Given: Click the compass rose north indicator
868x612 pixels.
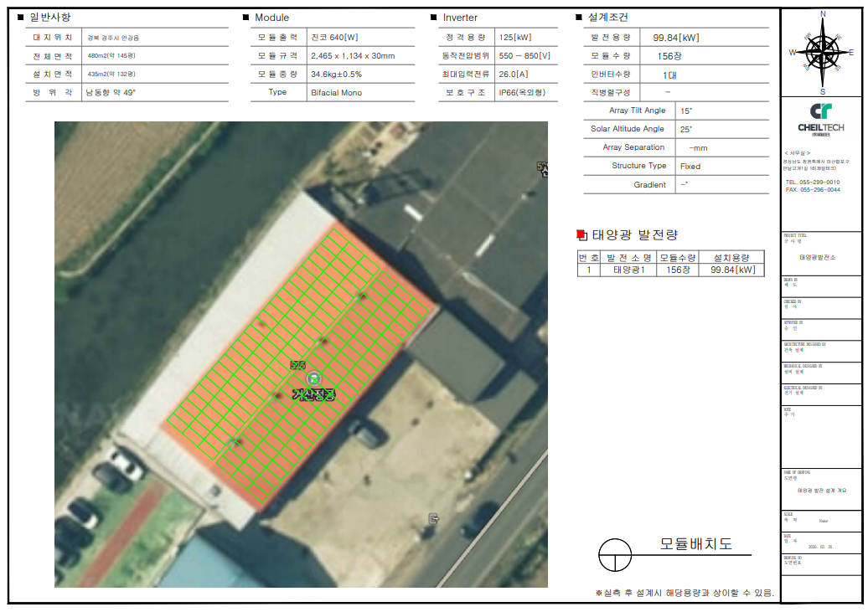Looking at the screenshot, I should coord(823,14).
